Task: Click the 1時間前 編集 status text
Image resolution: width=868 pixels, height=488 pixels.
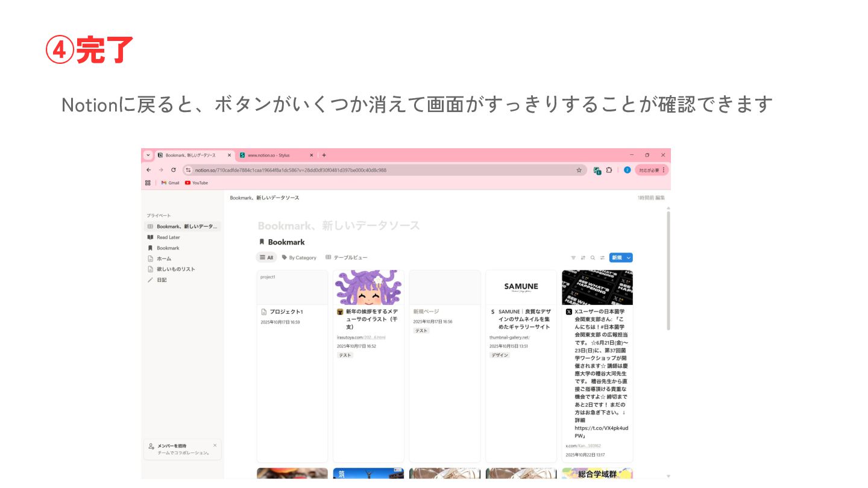Action: [651, 198]
